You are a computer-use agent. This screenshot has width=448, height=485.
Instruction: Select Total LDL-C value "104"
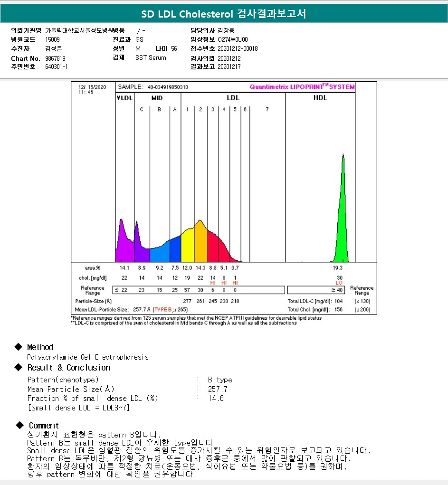[338, 301]
